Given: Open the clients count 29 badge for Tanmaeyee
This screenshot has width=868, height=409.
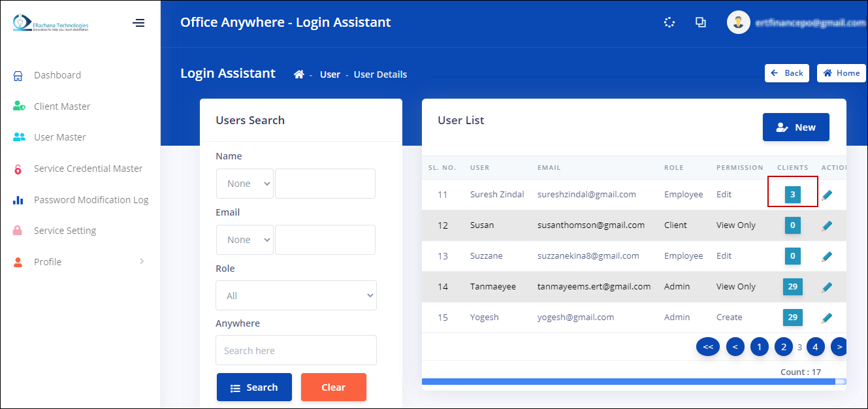Looking at the screenshot, I should click(793, 287).
